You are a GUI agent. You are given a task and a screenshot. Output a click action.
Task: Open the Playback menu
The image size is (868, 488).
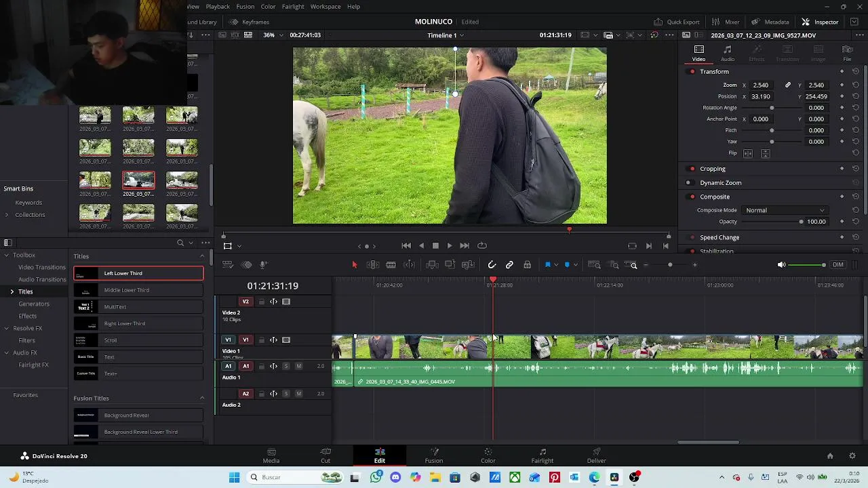(x=218, y=7)
